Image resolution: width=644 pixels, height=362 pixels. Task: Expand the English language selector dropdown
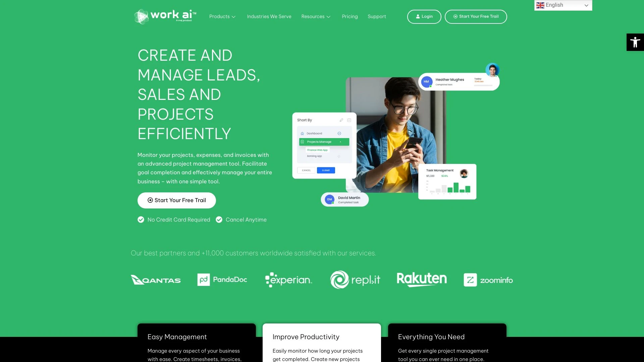pos(562,5)
